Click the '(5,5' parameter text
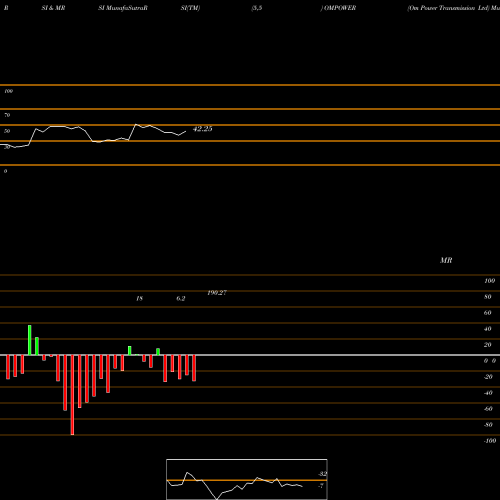This screenshot has width=500, height=500. click(x=257, y=8)
